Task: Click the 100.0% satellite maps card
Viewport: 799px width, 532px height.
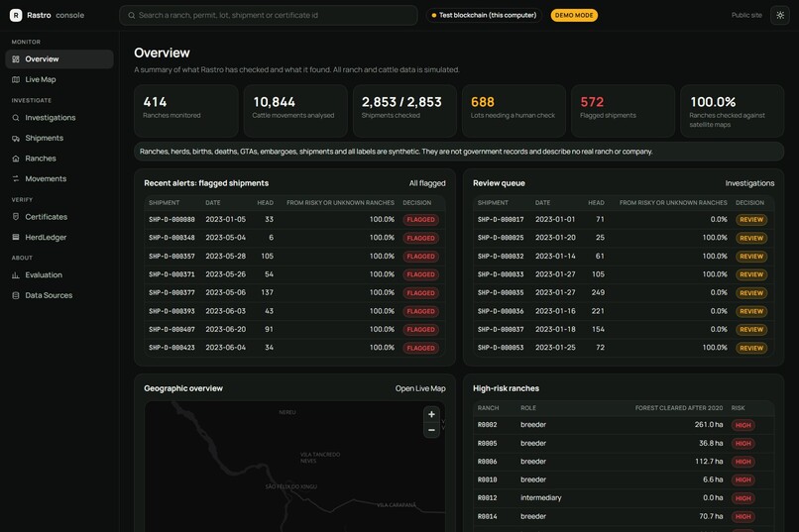Action: [733, 111]
